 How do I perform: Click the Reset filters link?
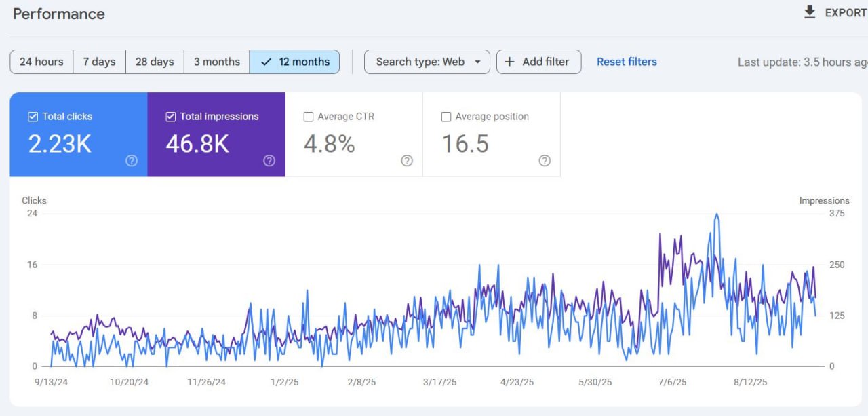(x=627, y=62)
